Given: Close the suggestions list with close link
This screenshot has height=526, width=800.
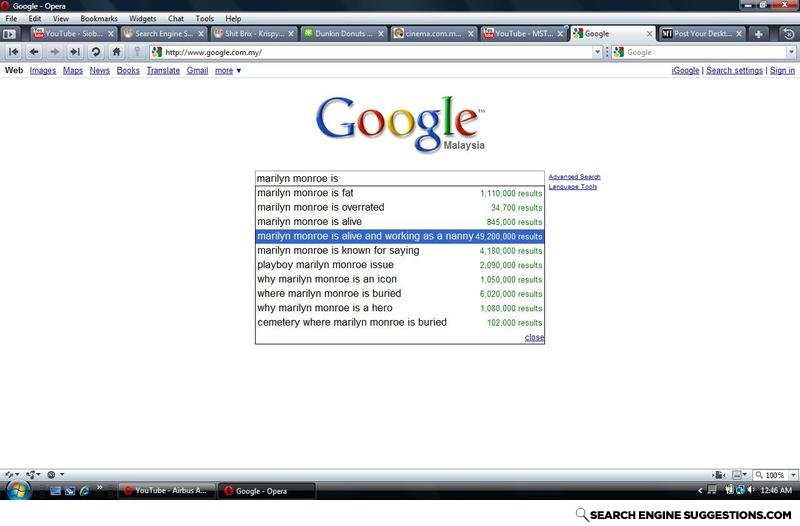Looking at the screenshot, I should (x=534, y=337).
